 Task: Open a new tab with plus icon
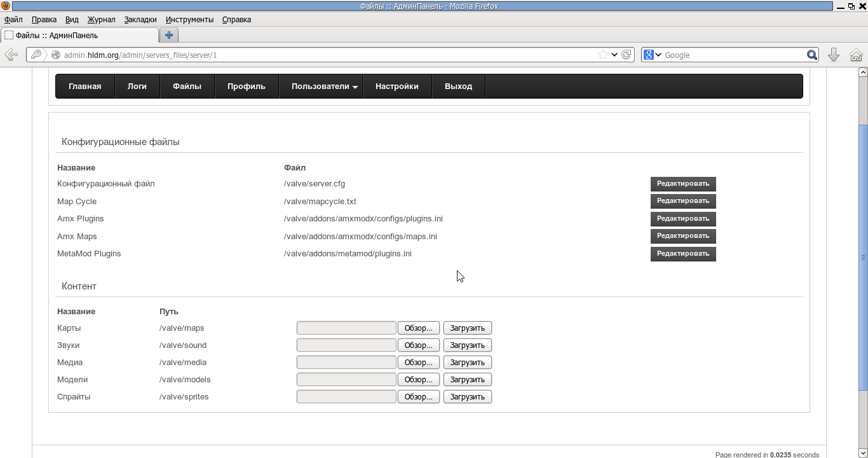click(x=169, y=36)
